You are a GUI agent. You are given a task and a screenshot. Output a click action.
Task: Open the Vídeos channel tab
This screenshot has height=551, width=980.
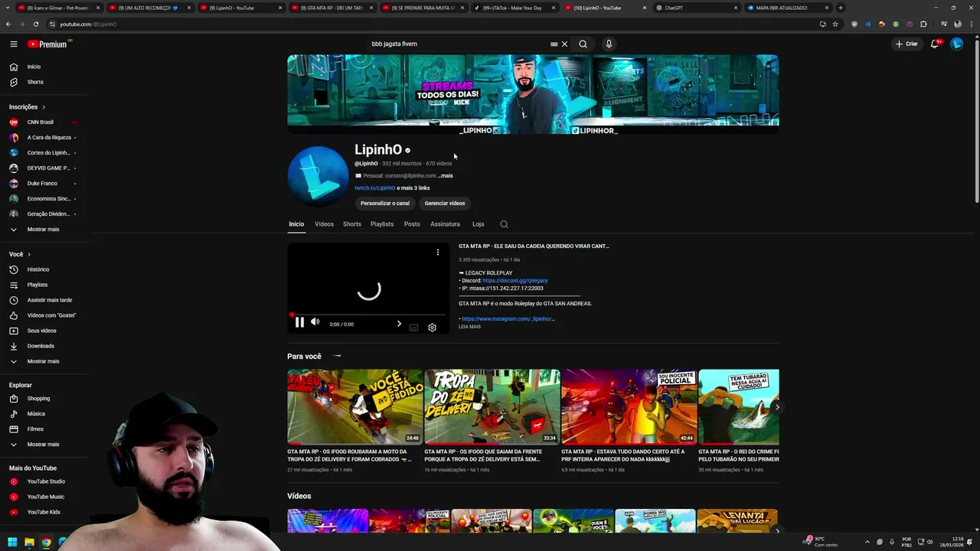(324, 224)
